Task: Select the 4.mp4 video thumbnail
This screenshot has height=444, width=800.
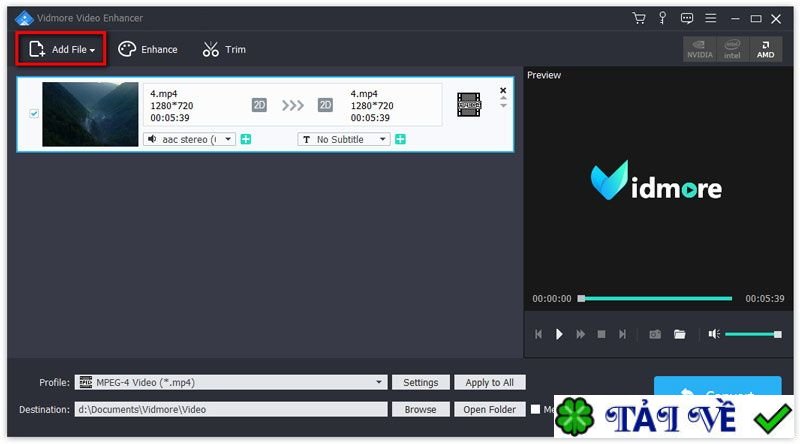Action: pos(90,114)
